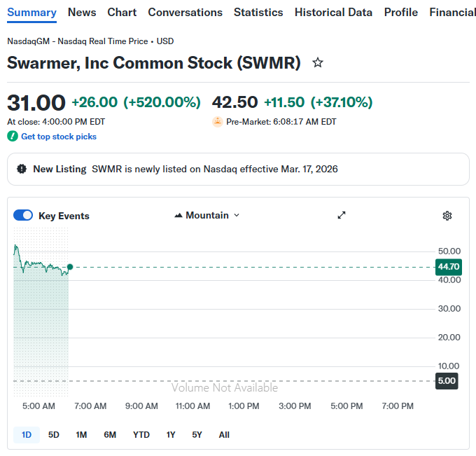The width and height of the screenshot is (476, 456).
Task: Switch to the Profile tab
Action: tap(401, 13)
